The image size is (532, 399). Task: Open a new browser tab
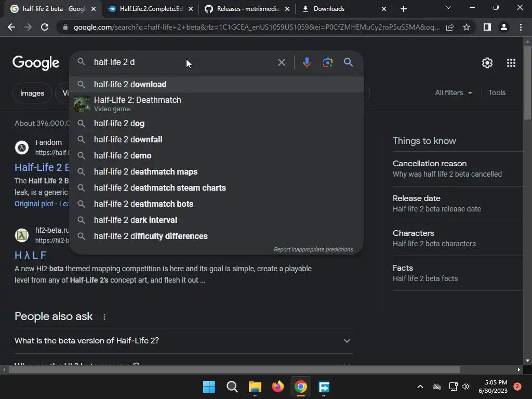pyautogui.click(x=403, y=9)
